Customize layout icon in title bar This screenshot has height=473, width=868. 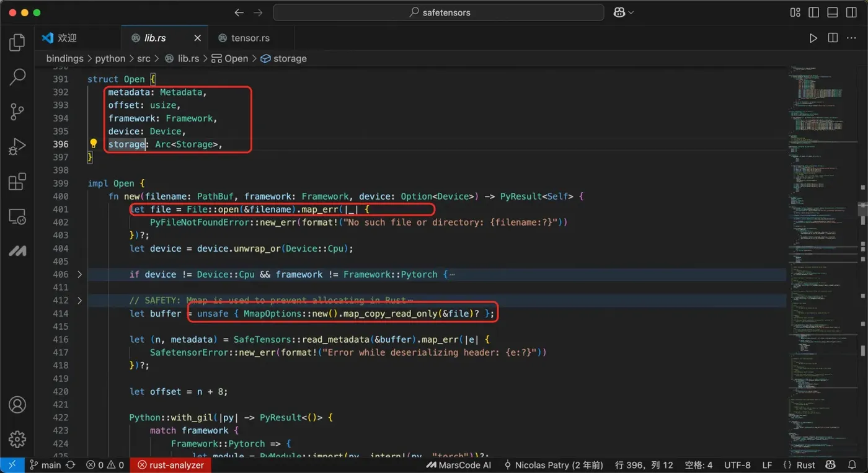point(795,12)
